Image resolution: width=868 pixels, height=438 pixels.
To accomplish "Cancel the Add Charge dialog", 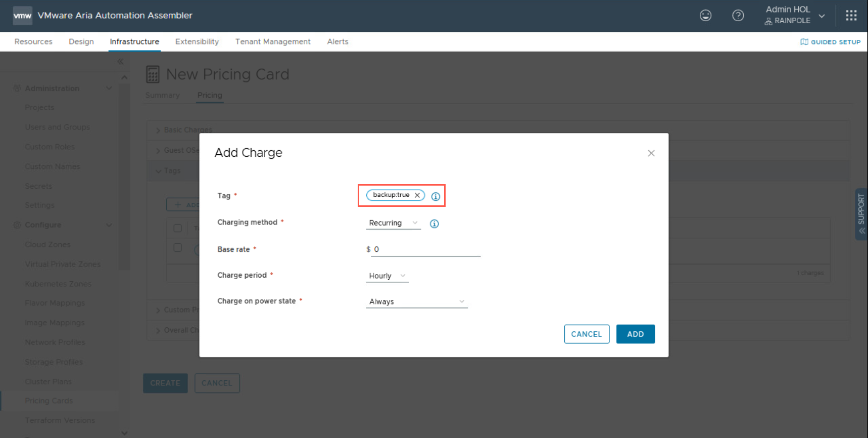I will tap(586, 334).
